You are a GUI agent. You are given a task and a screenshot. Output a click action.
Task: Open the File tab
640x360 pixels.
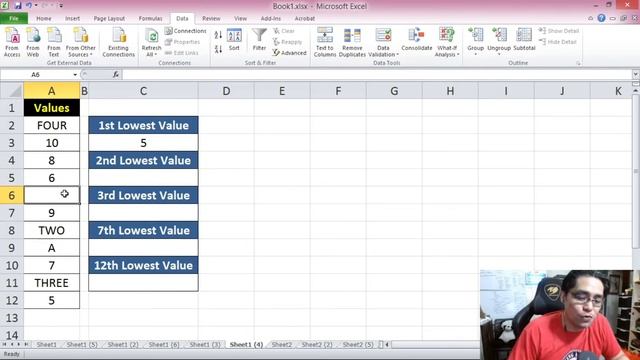[x=14, y=18]
